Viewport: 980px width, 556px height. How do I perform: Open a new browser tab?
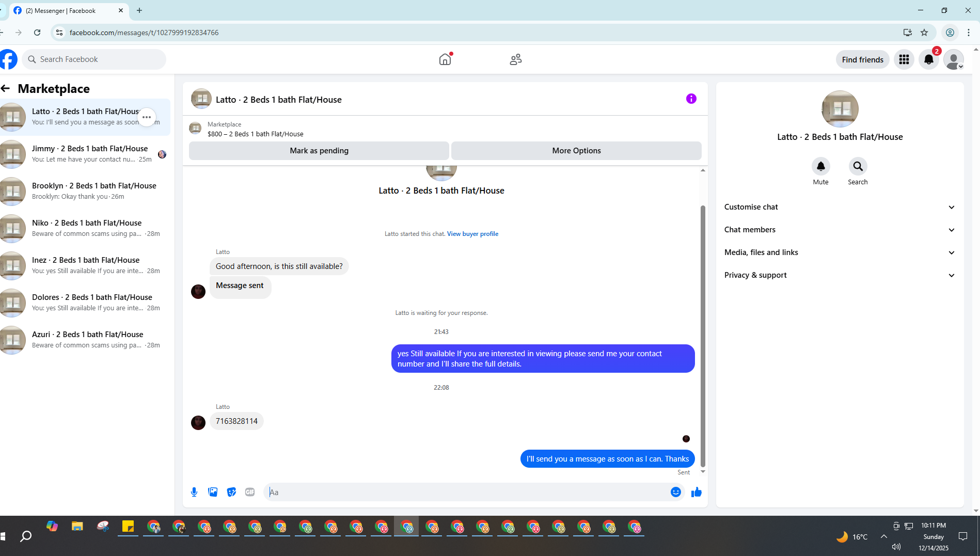(x=139, y=10)
